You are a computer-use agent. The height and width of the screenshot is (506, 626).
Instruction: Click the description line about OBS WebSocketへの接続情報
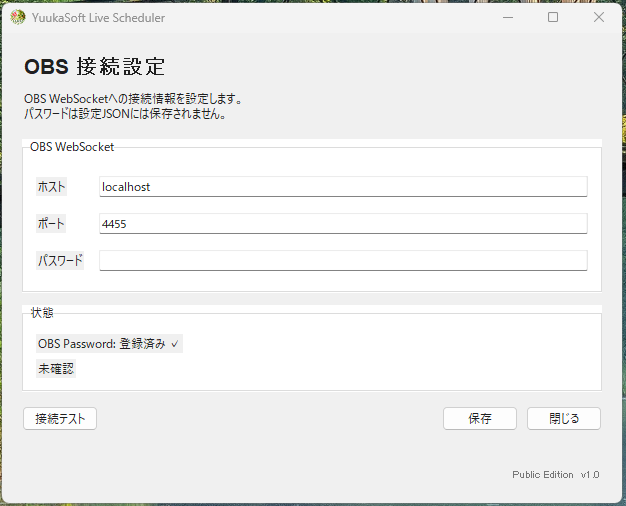pyautogui.click(x=133, y=99)
